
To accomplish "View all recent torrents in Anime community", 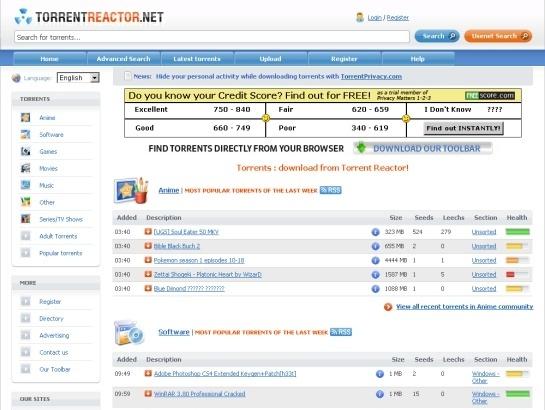I will (x=464, y=306).
